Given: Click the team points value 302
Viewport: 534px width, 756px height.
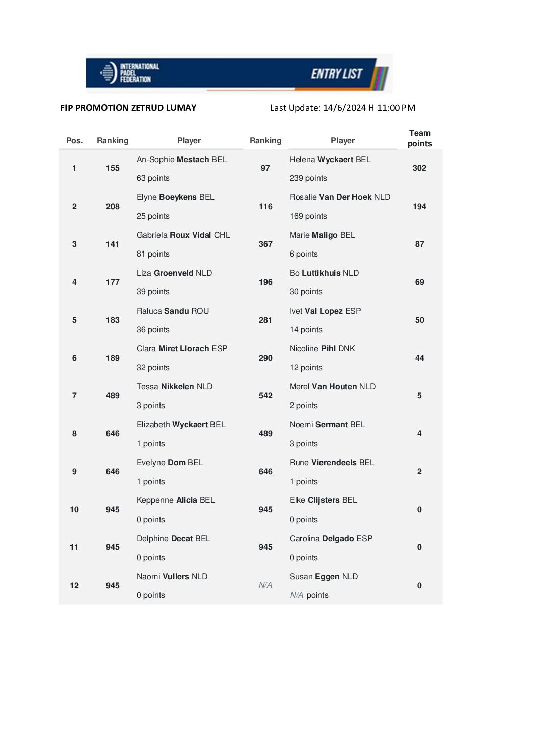Looking at the screenshot, I should coord(419,168).
